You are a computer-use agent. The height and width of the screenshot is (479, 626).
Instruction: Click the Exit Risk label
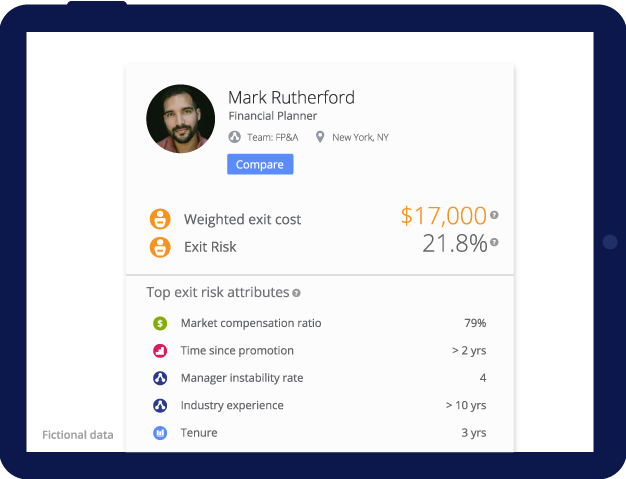pyautogui.click(x=210, y=247)
